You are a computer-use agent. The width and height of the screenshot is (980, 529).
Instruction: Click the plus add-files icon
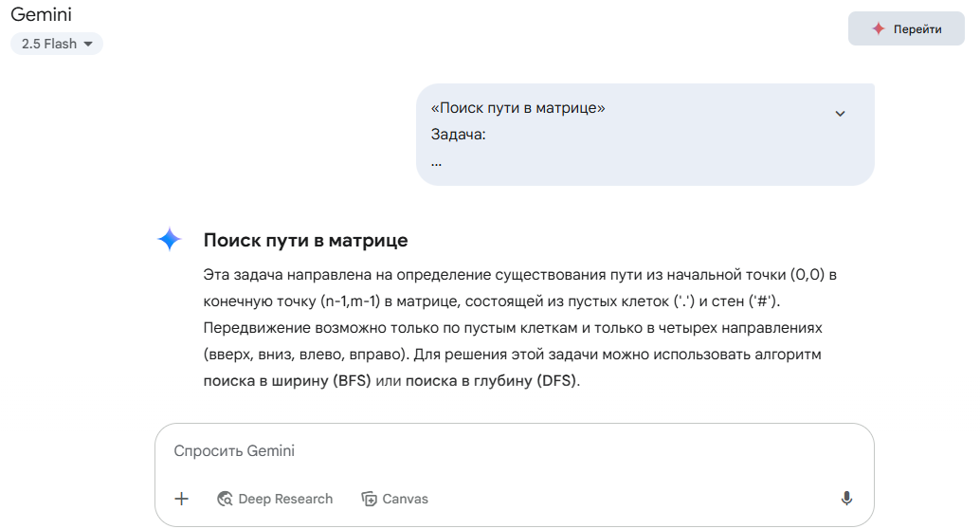click(181, 499)
